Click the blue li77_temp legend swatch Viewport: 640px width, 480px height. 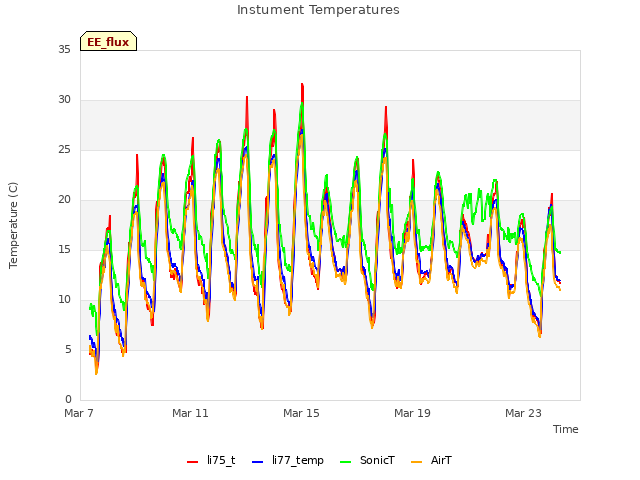pyautogui.click(x=258, y=461)
